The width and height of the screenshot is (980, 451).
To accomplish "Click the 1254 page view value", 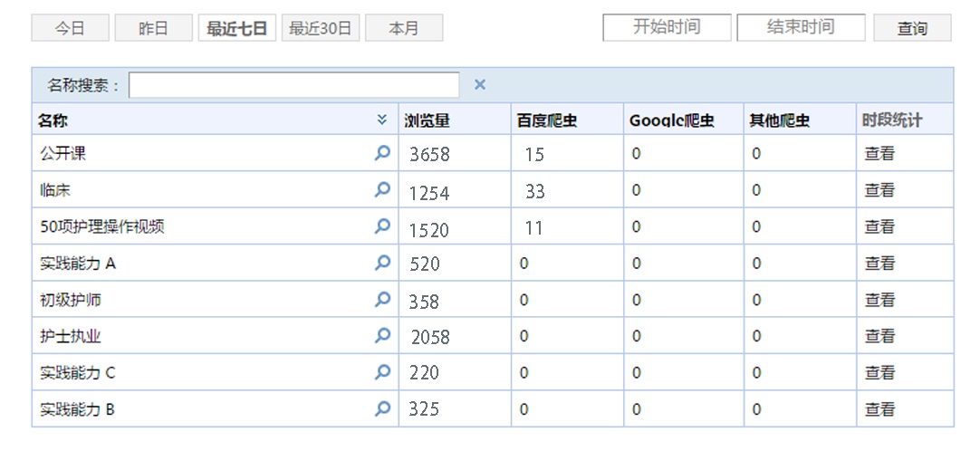I will pos(429,193).
